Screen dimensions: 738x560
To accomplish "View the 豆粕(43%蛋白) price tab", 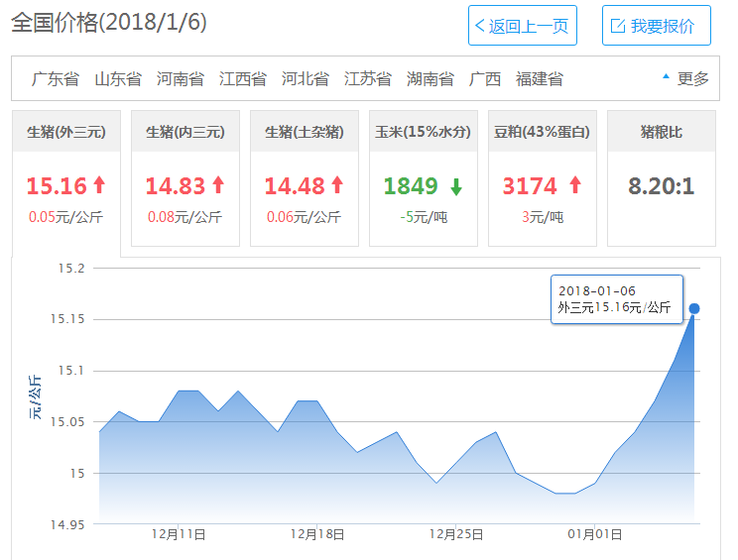I will (543, 131).
